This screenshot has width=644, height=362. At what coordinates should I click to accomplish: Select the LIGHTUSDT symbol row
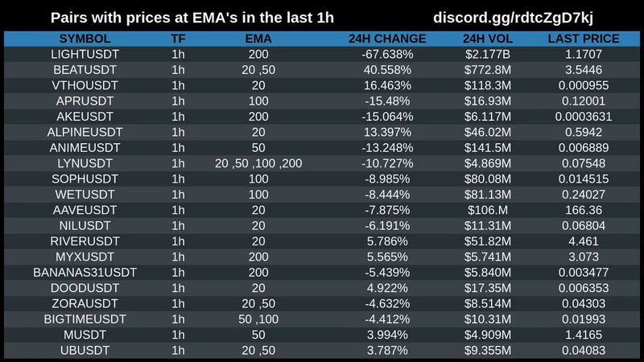[85, 54]
